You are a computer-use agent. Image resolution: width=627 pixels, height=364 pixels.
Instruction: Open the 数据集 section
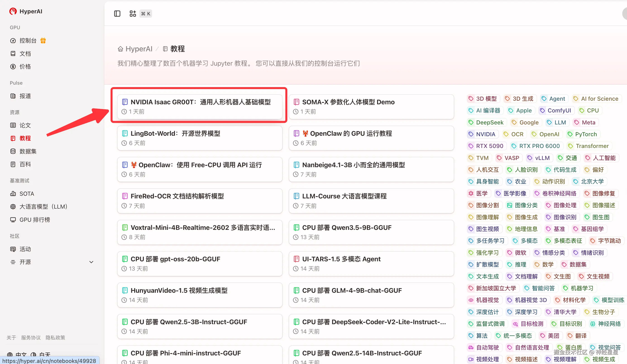[x=27, y=151]
